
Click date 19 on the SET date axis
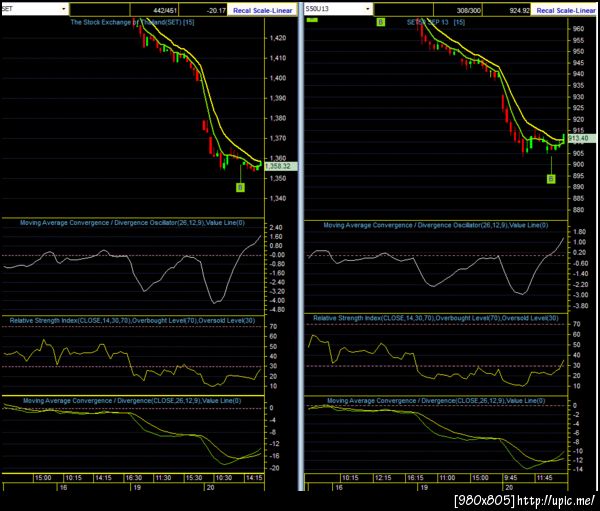(137, 488)
